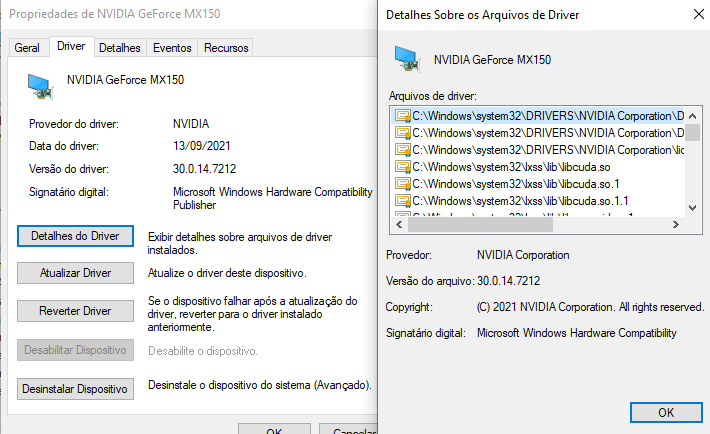
Task: Click the file icon beside libcuda.so.1.1
Action: 402,201
